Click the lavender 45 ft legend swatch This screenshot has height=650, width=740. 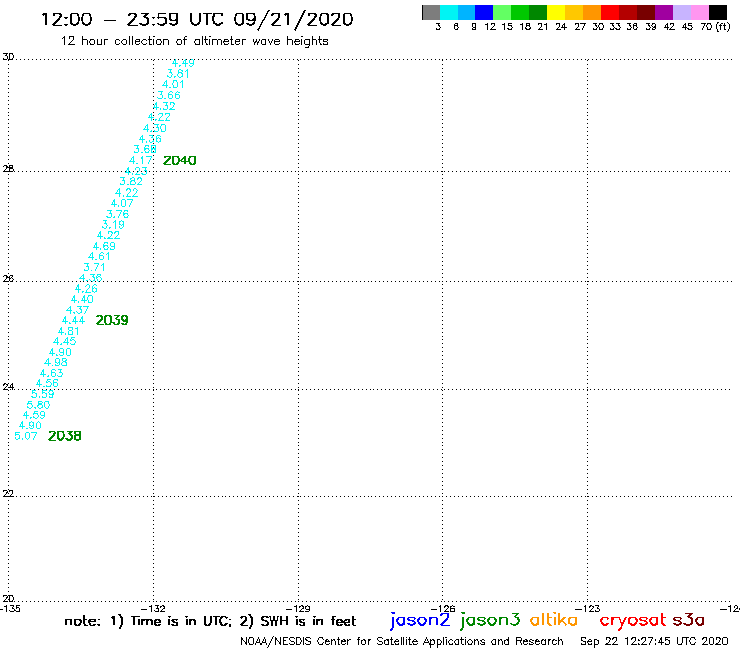click(681, 12)
